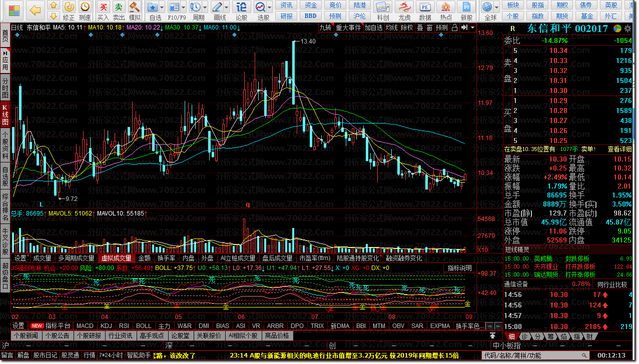Click 加自选 add to watchlist
Viewport: 639px width, 364px height.
pyautogui.click(x=374, y=27)
